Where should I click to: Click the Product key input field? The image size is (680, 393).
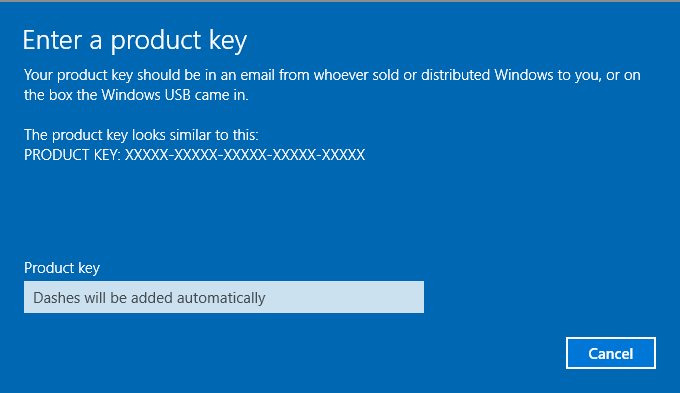(224, 297)
